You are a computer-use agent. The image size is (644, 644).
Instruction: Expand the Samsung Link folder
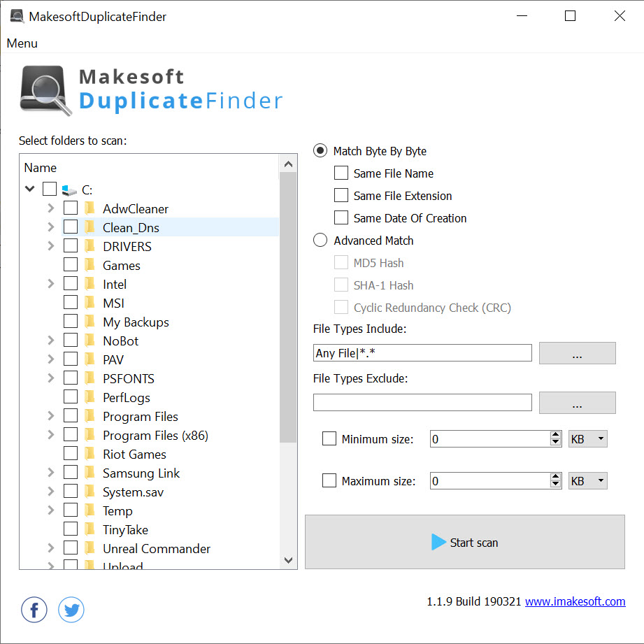tap(50, 473)
